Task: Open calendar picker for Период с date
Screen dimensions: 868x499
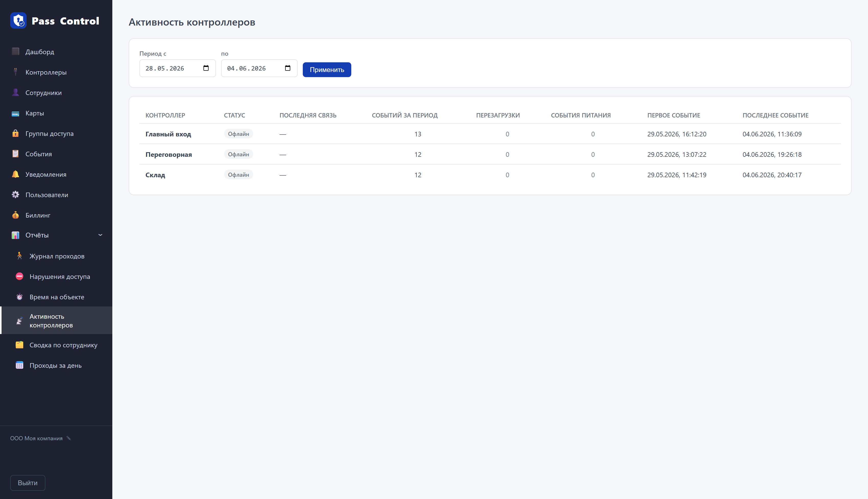Action: (x=206, y=68)
